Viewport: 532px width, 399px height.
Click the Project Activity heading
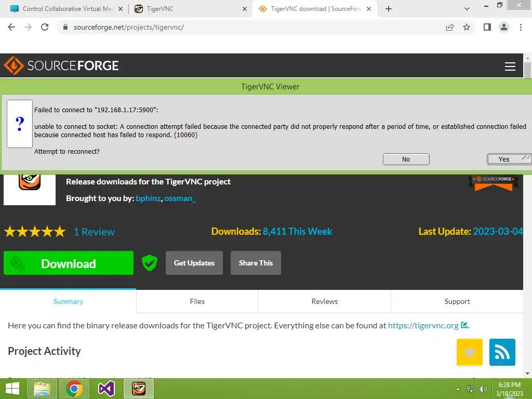[45, 351]
